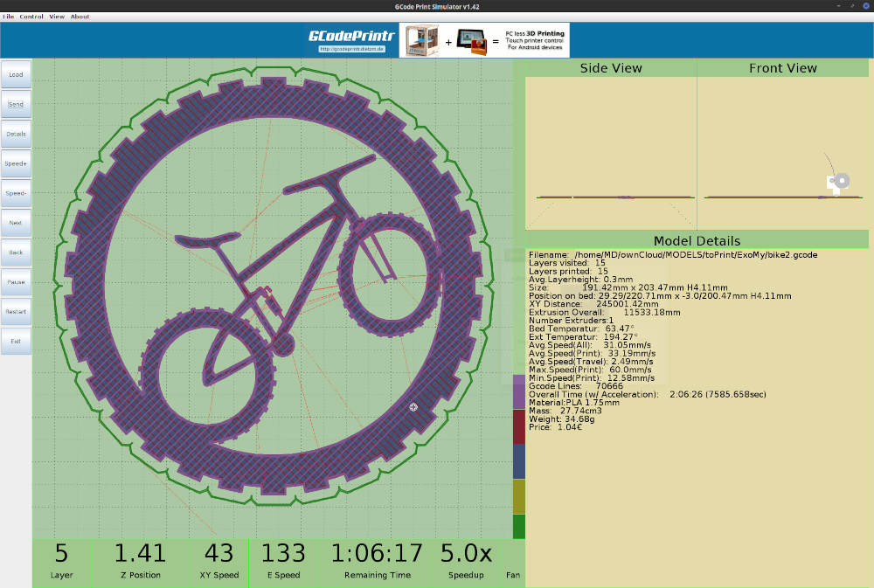Decrease simulation speed with Speed-

(x=15, y=193)
